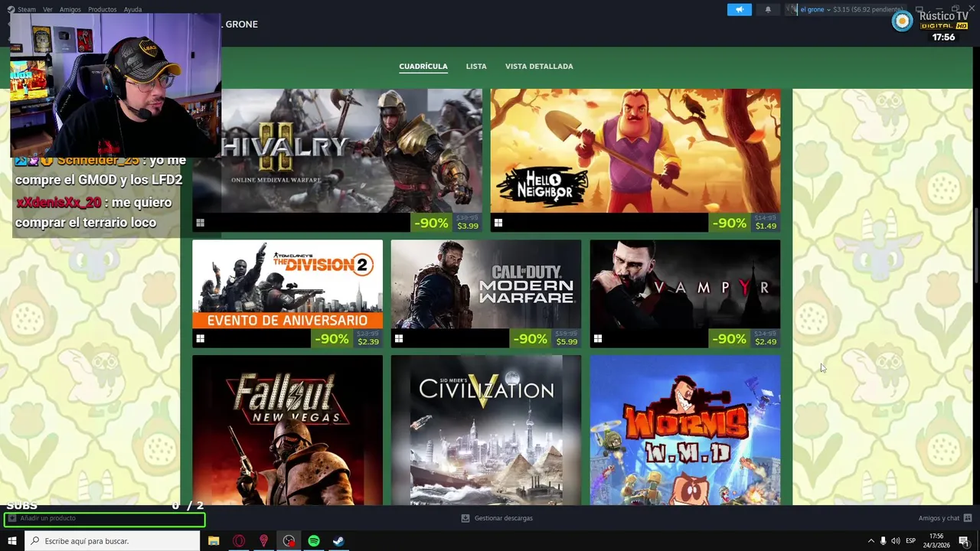The width and height of the screenshot is (980, 551).
Task: Open the Fallout New Vegas tile
Action: pyautogui.click(x=287, y=429)
